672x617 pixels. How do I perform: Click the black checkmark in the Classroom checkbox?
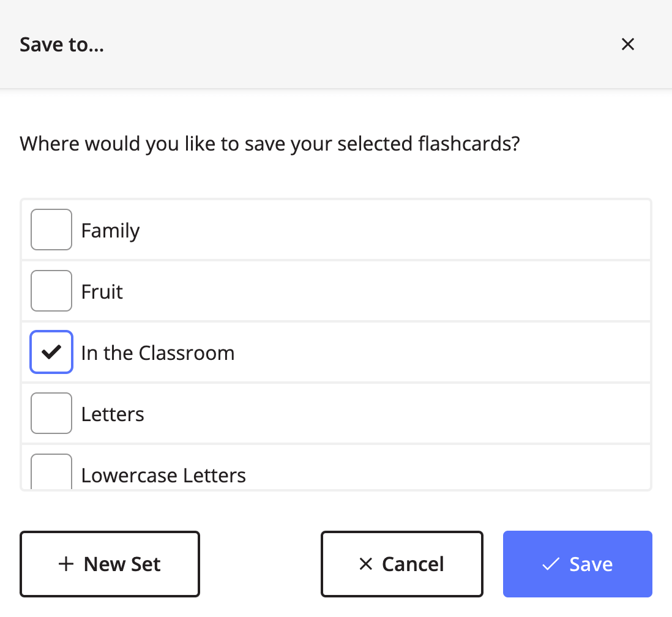(x=51, y=352)
